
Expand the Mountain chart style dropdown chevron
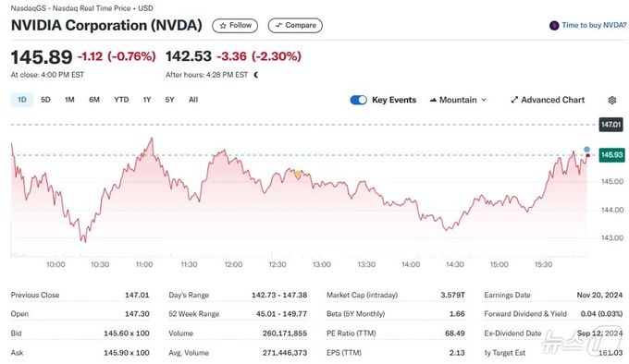tap(484, 100)
